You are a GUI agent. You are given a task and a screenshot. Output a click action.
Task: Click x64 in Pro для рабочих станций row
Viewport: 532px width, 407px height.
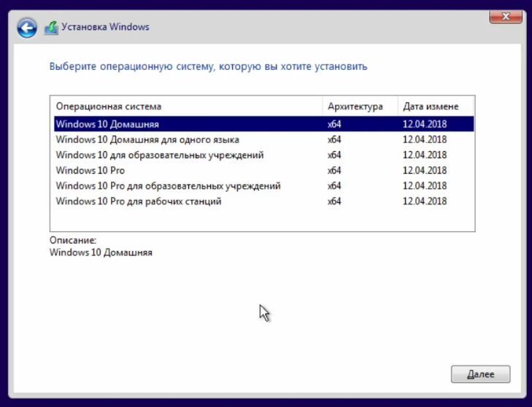(x=334, y=201)
